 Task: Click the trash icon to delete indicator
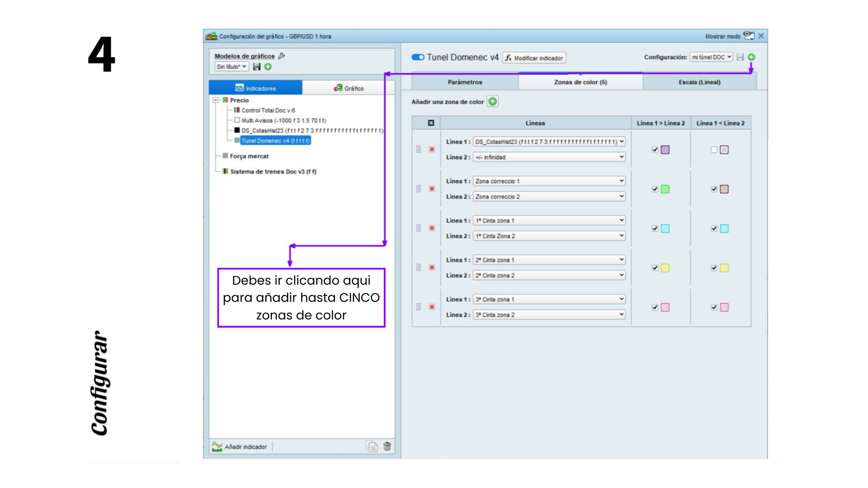click(x=387, y=446)
